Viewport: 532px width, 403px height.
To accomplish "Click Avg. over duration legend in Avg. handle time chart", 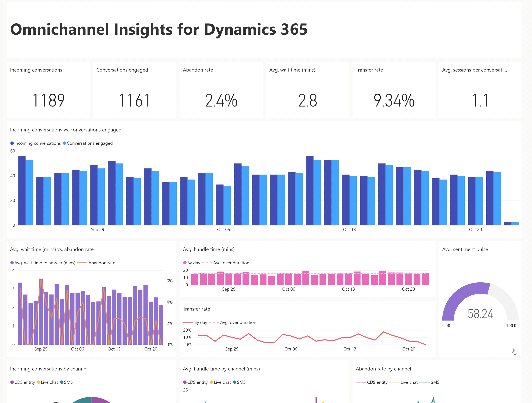I will (226, 263).
